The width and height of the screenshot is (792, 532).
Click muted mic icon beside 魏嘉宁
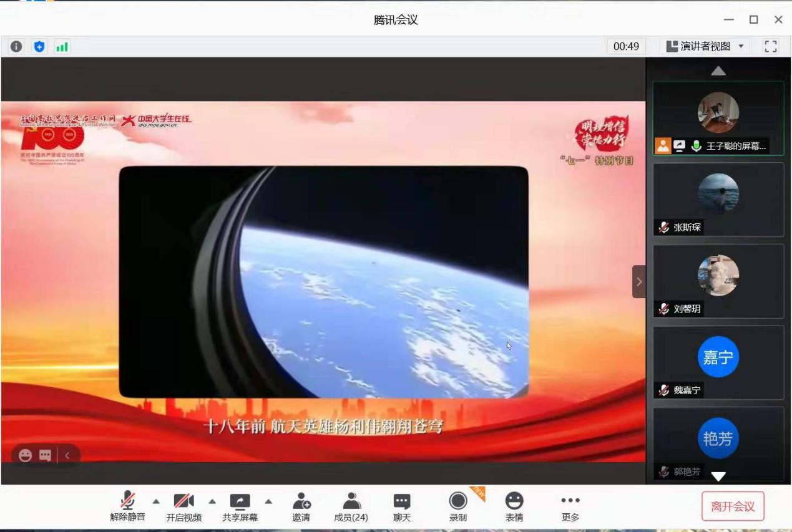coord(663,390)
